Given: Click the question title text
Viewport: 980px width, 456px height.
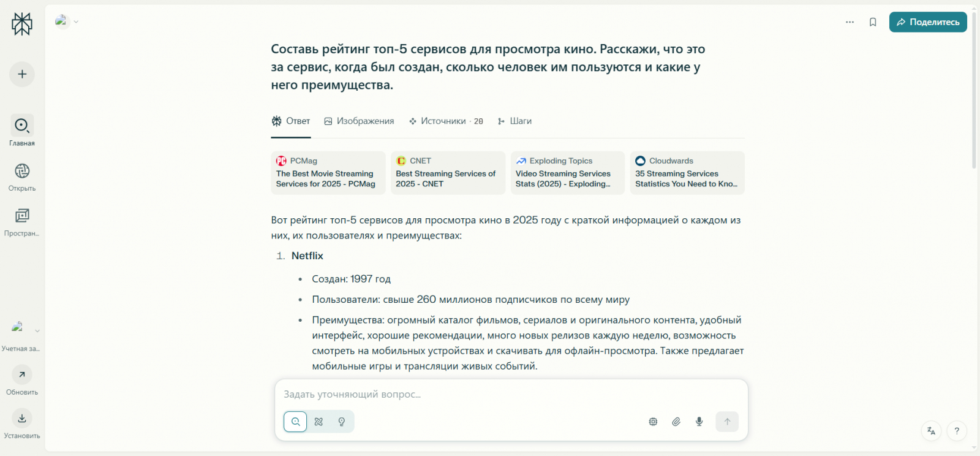Looking at the screenshot, I should [488, 67].
